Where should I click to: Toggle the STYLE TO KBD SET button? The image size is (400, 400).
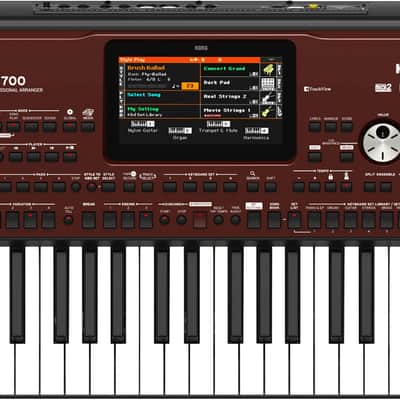[x=92, y=187]
